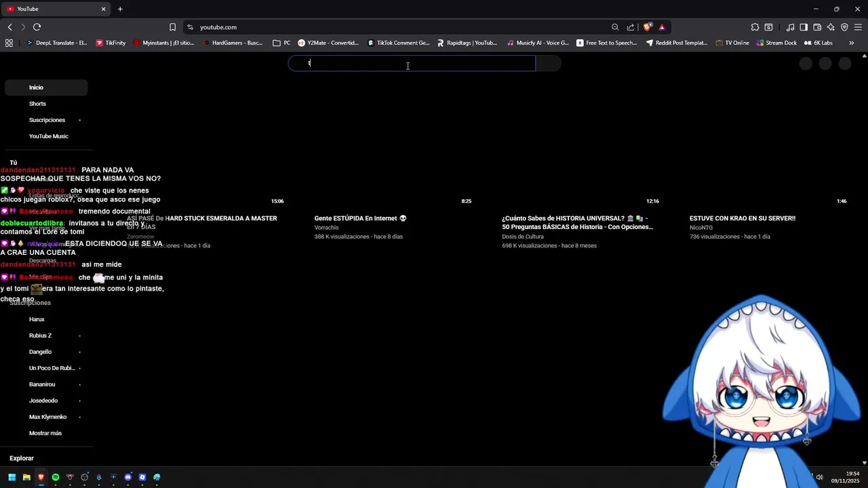868x488 pixels.
Task: Open the apps grid in bookmarks bar
Action: pyautogui.click(x=9, y=43)
